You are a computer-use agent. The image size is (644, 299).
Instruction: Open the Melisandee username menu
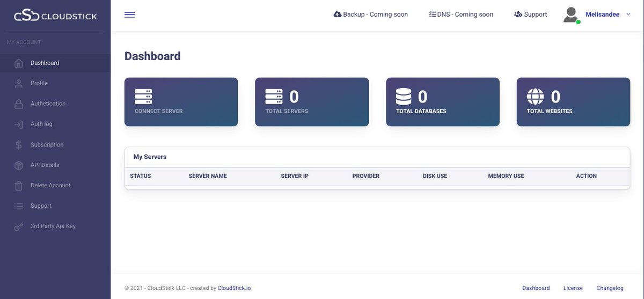point(602,14)
